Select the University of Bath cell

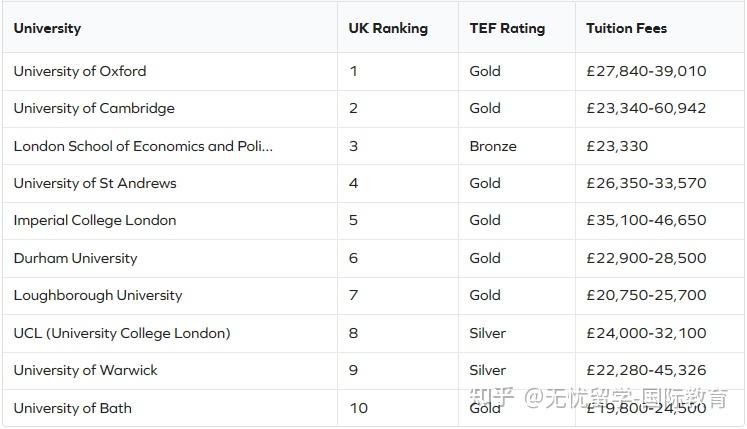(73, 408)
